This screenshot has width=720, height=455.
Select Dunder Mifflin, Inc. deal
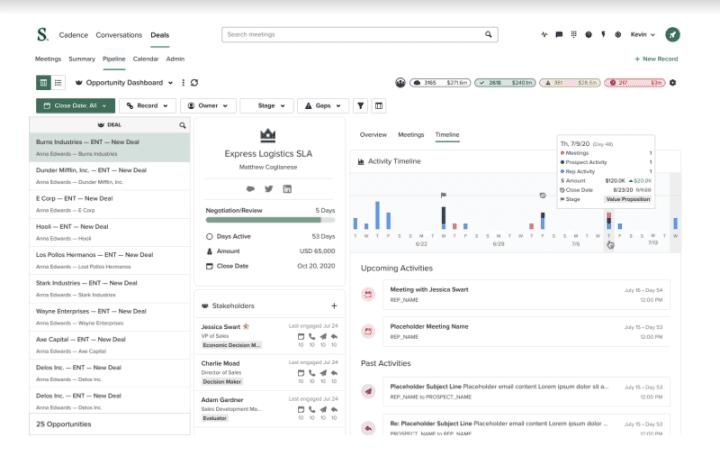point(110,176)
